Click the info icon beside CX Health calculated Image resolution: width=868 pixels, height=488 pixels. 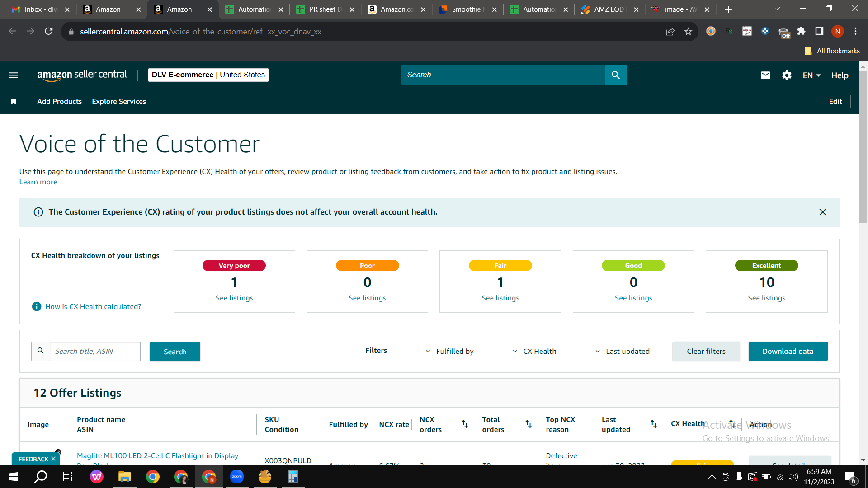(x=37, y=306)
